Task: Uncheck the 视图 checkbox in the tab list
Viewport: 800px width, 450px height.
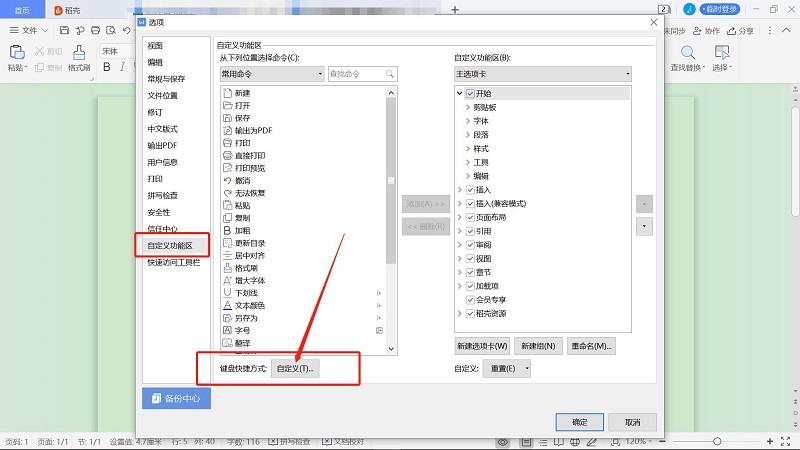Action: click(x=470, y=259)
